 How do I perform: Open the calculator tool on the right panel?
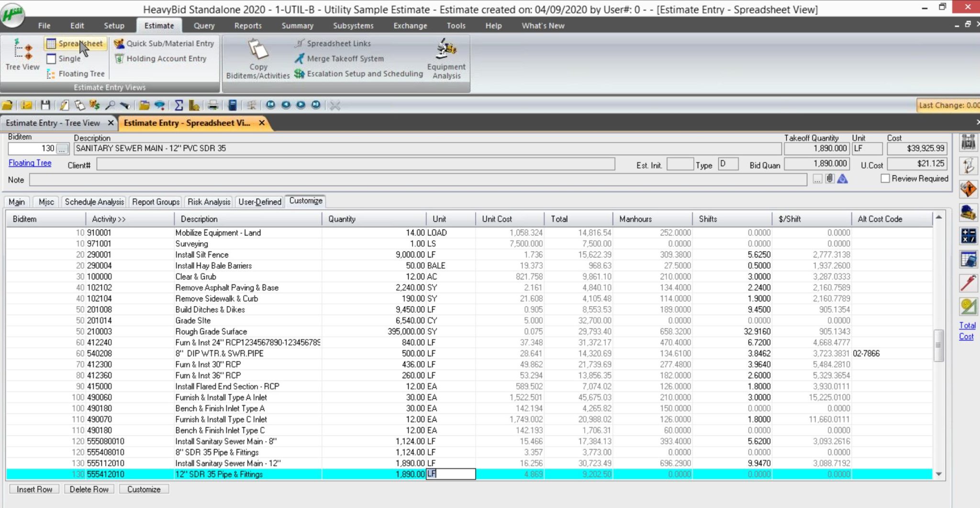(x=969, y=236)
